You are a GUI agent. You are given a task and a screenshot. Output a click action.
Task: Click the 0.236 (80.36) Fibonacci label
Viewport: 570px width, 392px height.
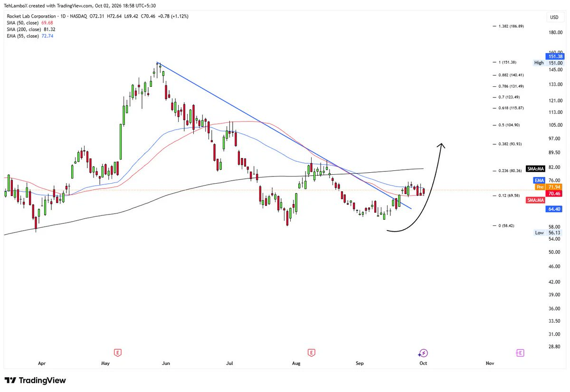pyautogui.click(x=510, y=171)
